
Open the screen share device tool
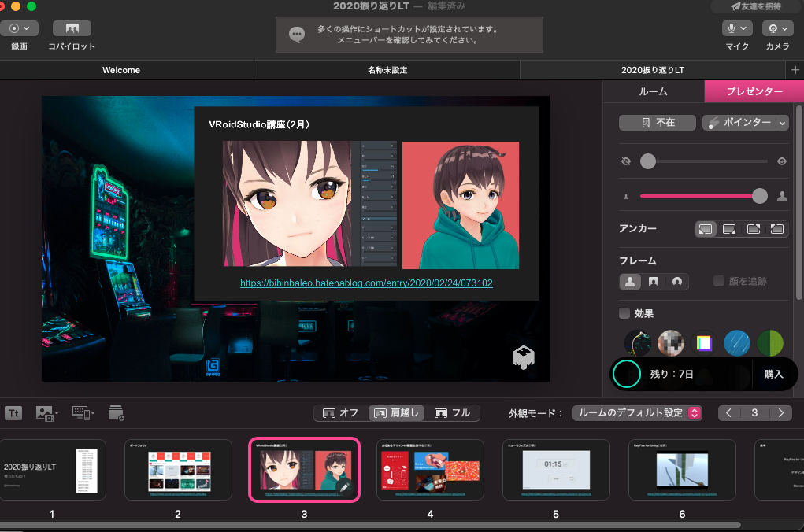tap(83, 413)
